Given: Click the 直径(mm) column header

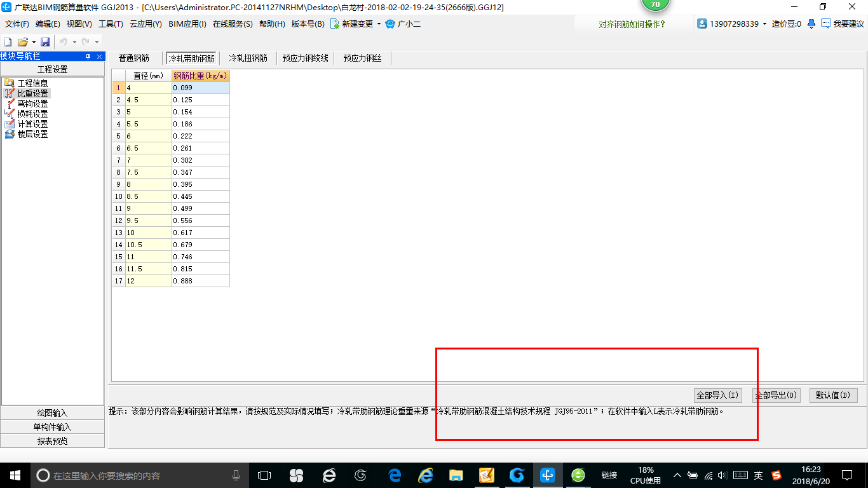Looking at the screenshot, I should click(149, 76).
